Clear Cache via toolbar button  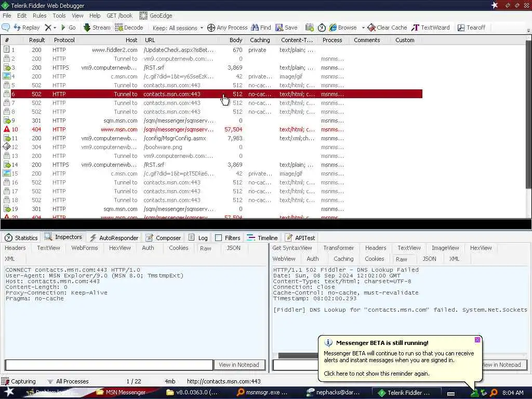coord(387,28)
